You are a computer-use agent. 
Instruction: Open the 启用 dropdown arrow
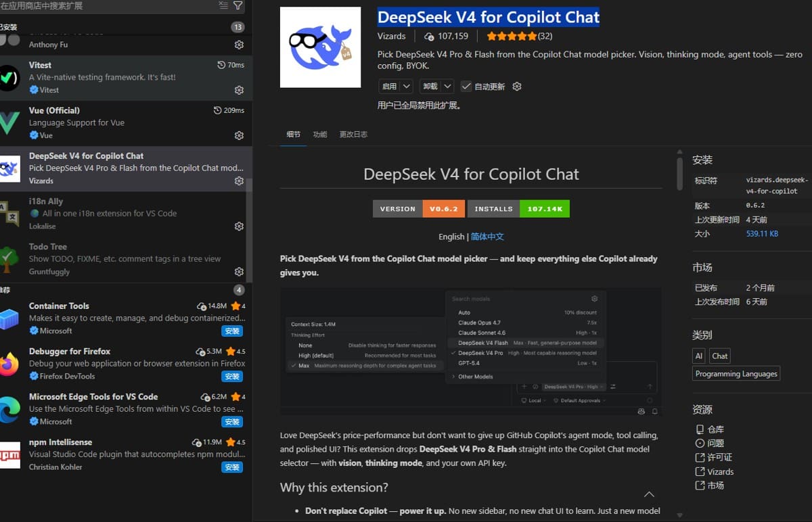coord(406,87)
